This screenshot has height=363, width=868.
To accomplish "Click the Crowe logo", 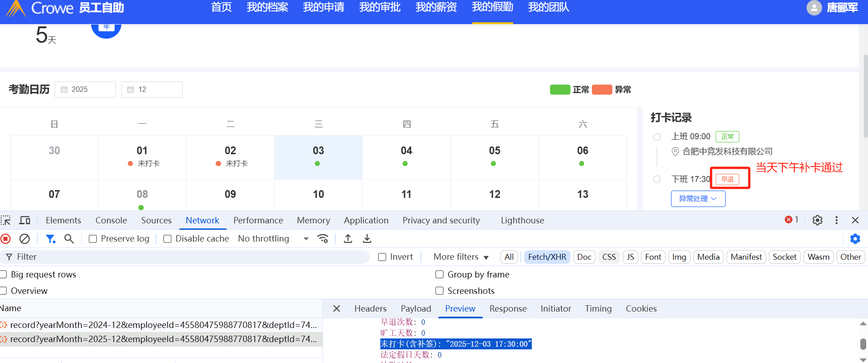I will [40, 8].
